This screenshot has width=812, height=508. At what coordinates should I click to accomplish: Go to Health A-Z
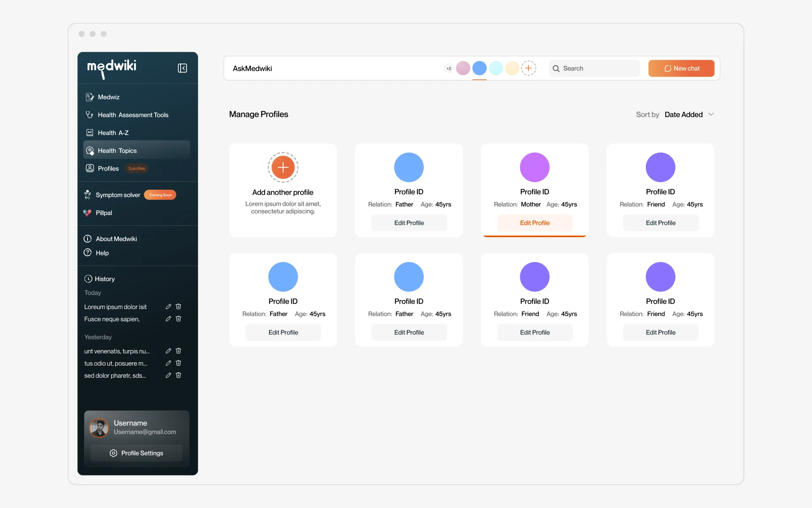coord(113,133)
